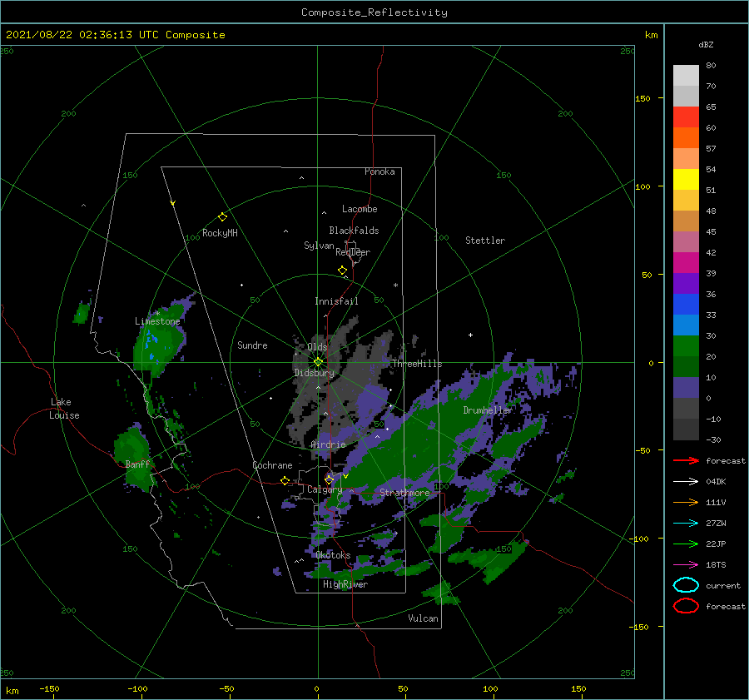Click the Lake Louise label
The image size is (749, 700).
coord(64,409)
